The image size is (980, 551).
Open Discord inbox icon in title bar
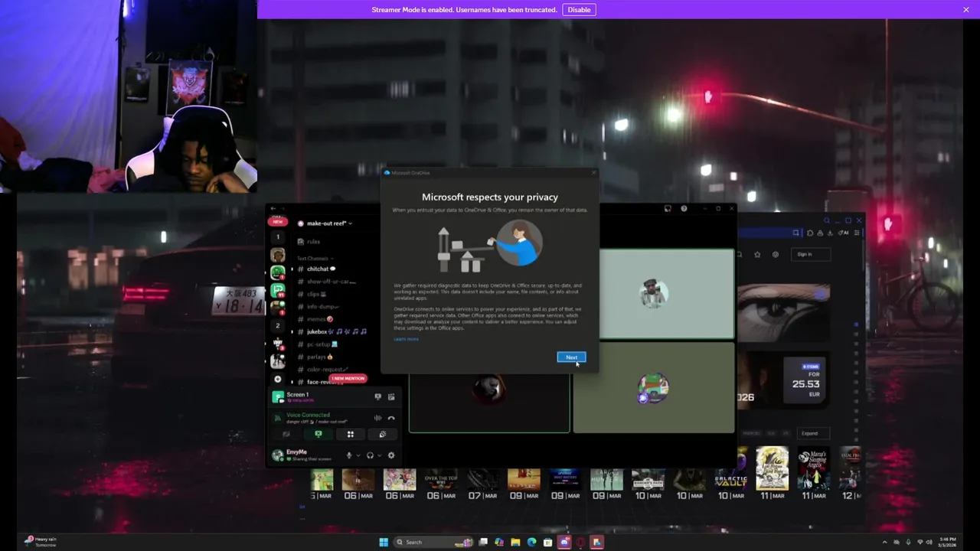668,208
